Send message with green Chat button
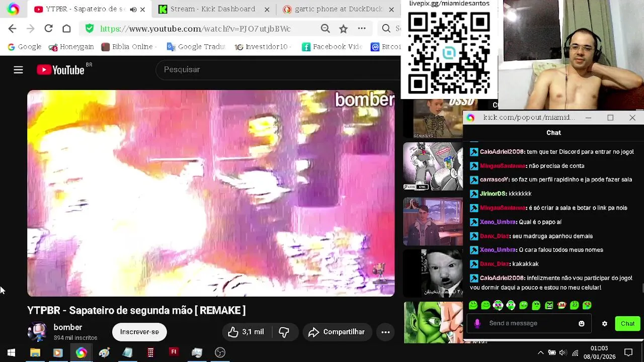The height and width of the screenshot is (362, 644). 627,323
